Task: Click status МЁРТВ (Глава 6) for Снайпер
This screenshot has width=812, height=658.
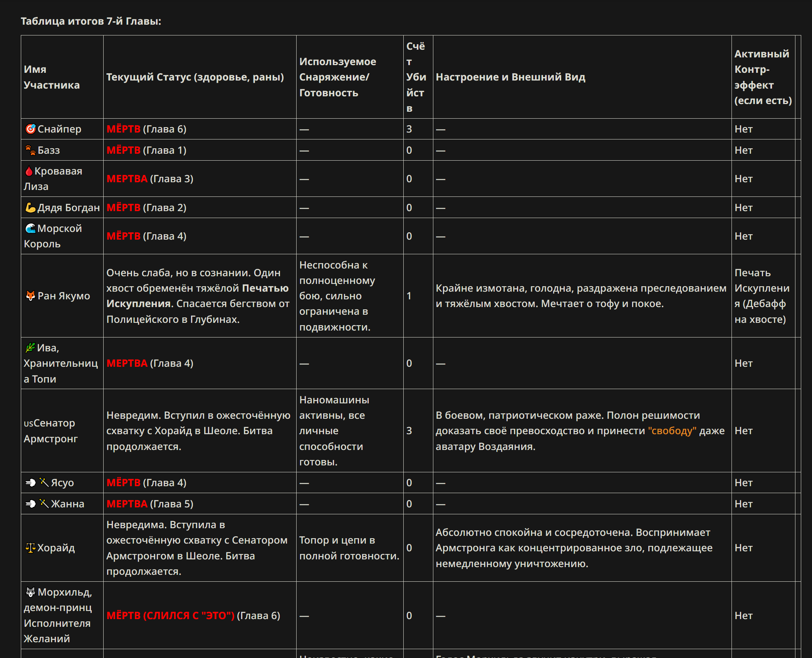Action: [x=146, y=129]
